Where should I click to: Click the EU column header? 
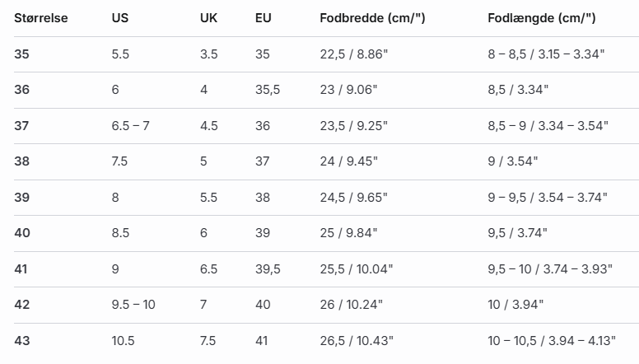tap(264, 18)
